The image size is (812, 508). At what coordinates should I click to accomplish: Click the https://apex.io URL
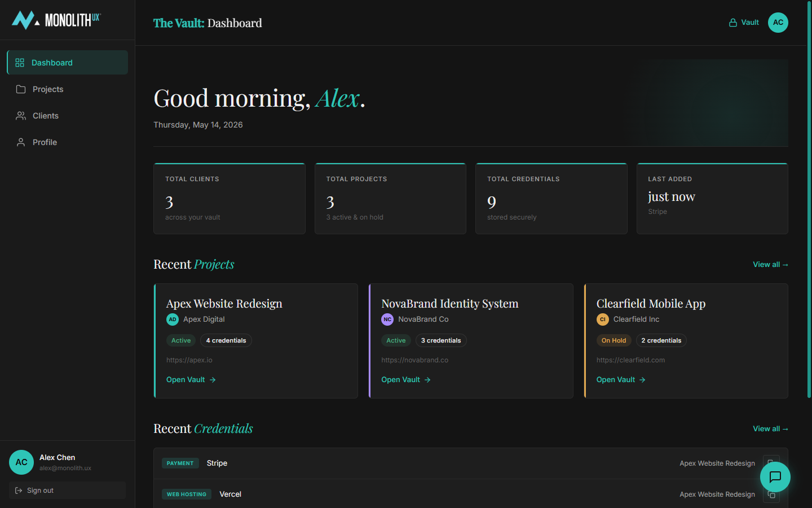point(189,360)
